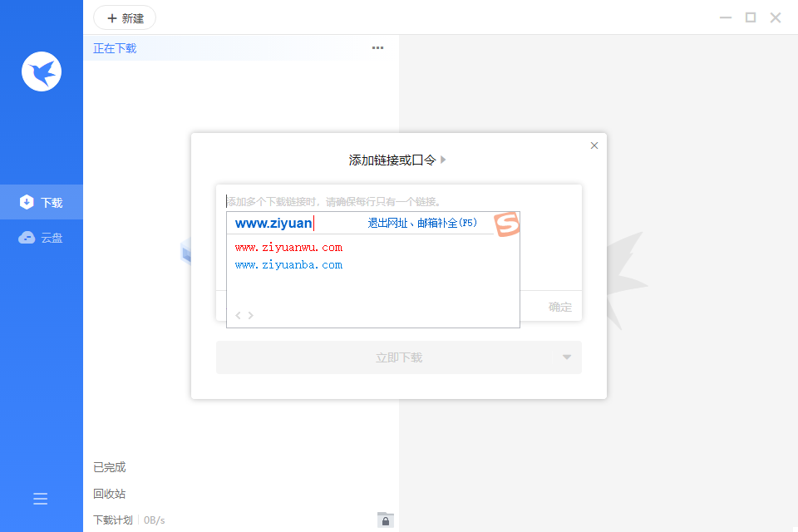Close the 添加链接或口令 dialog
This screenshot has width=798, height=532.
coord(594,145)
